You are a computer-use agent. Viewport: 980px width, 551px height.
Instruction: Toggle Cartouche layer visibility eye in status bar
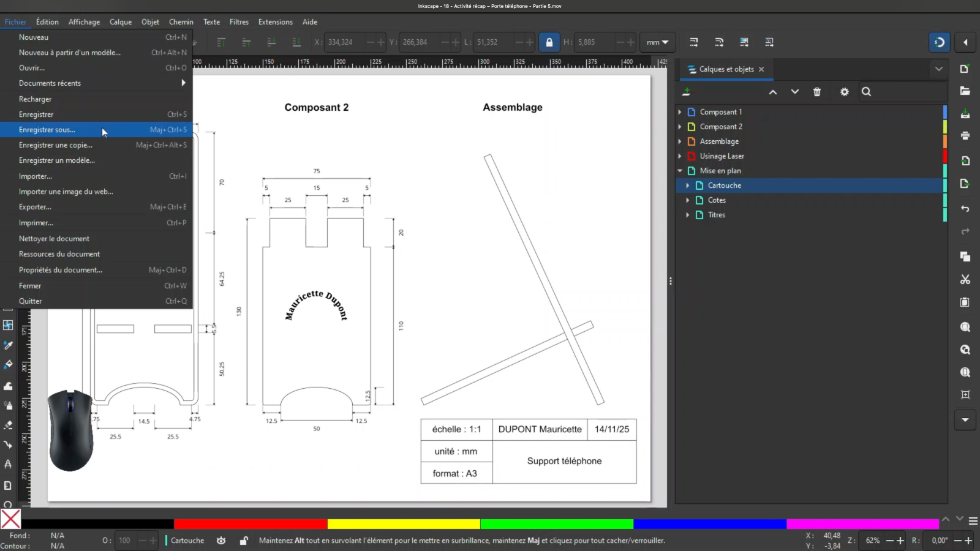tap(221, 541)
